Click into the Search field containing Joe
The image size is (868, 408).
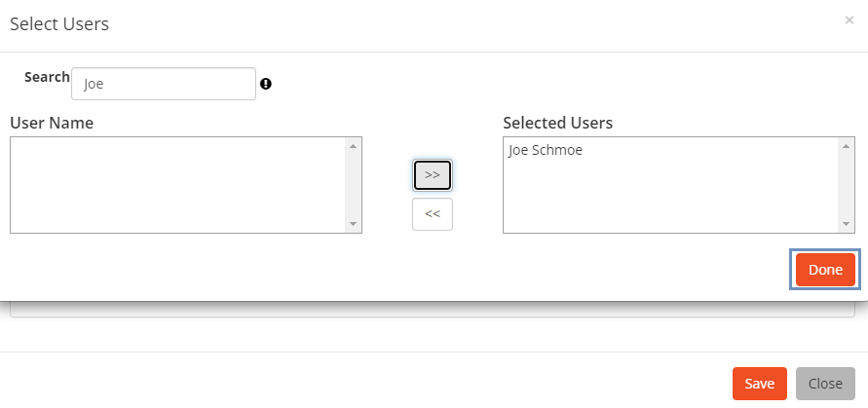164,84
